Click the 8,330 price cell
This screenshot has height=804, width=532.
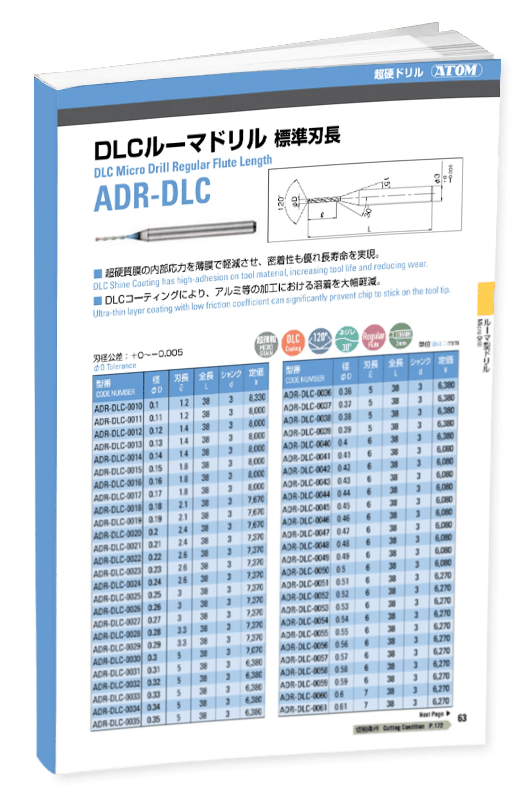click(257, 398)
